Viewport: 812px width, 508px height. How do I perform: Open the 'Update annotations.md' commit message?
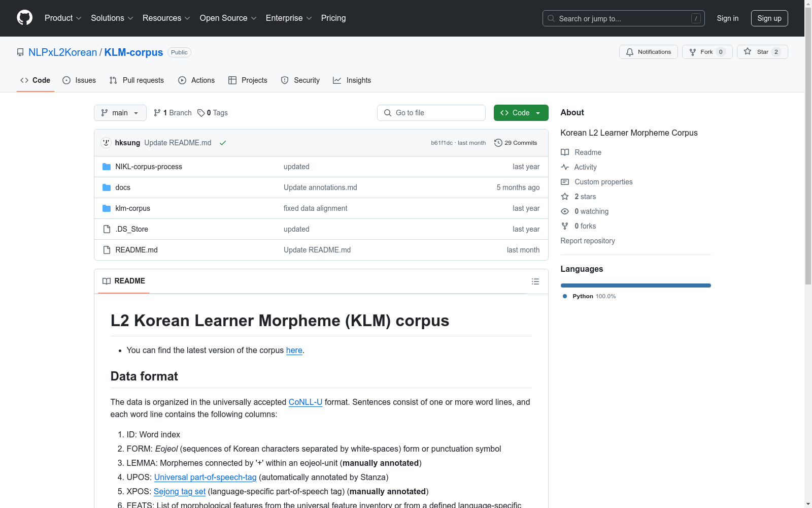pyautogui.click(x=320, y=187)
